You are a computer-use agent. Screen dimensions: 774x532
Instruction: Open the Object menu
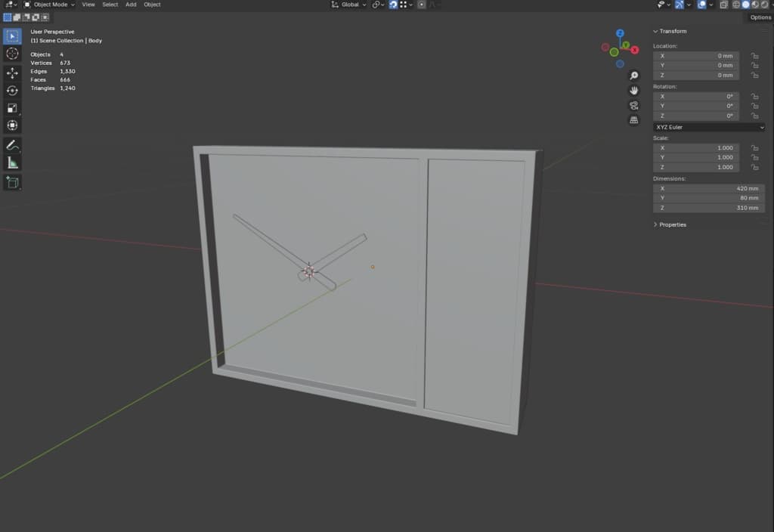152,5
